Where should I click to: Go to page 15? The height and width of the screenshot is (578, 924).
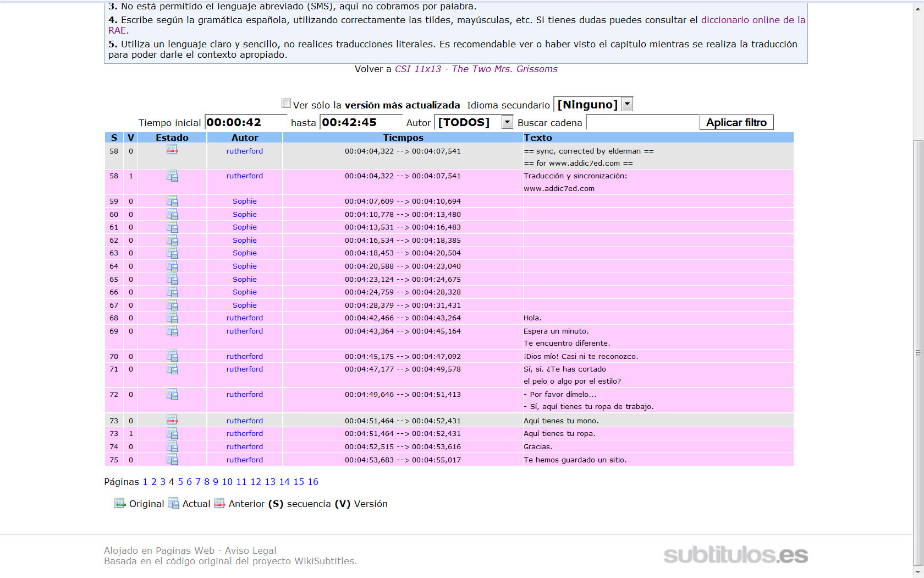[299, 482]
